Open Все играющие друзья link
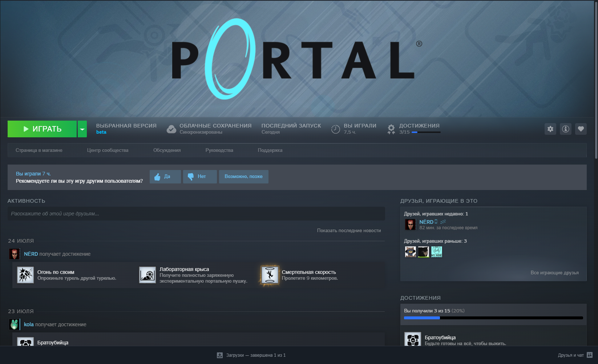 coord(555,273)
